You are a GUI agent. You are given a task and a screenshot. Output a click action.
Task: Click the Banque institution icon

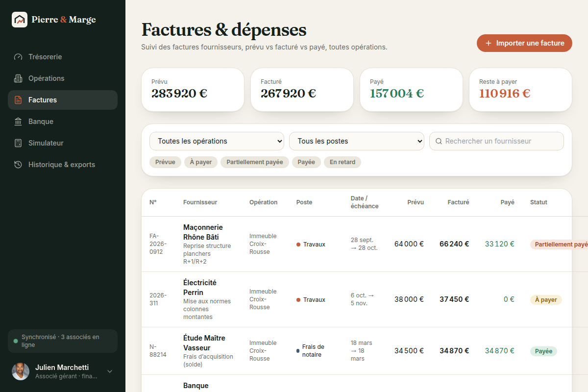click(18, 122)
